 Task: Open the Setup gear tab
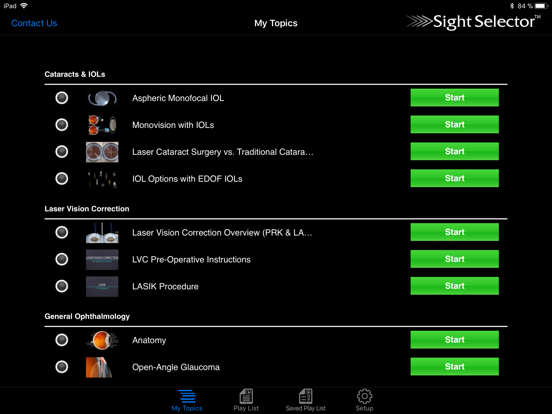point(364,400)
